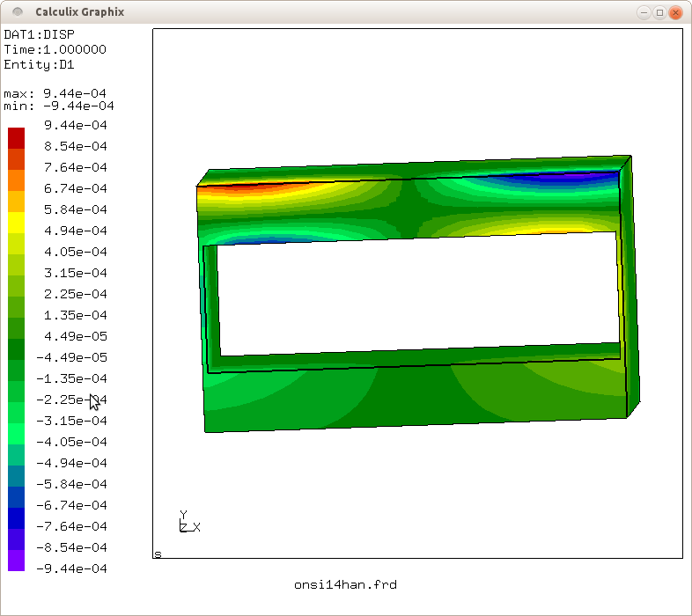Click the minimize window button

click(x=644, y=12)
